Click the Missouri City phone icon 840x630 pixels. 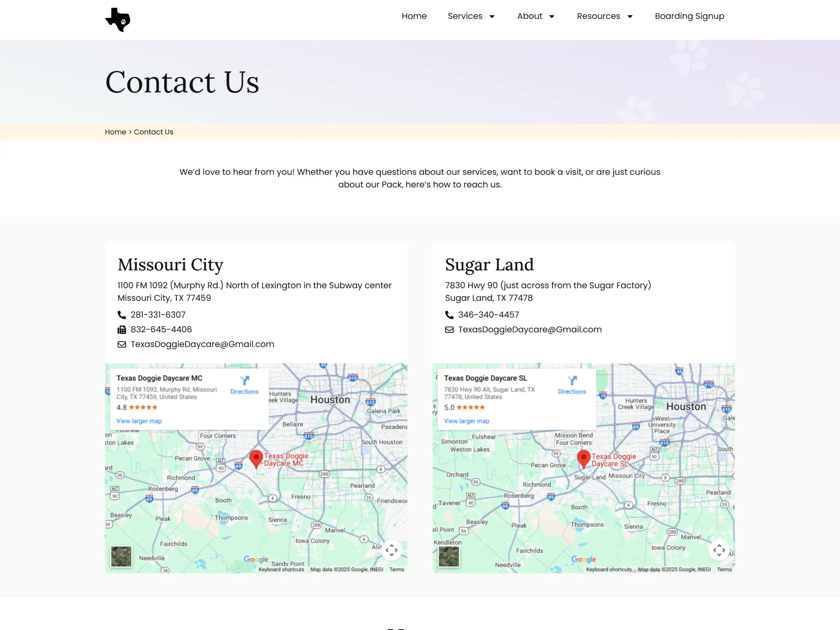tap(121, 315)
